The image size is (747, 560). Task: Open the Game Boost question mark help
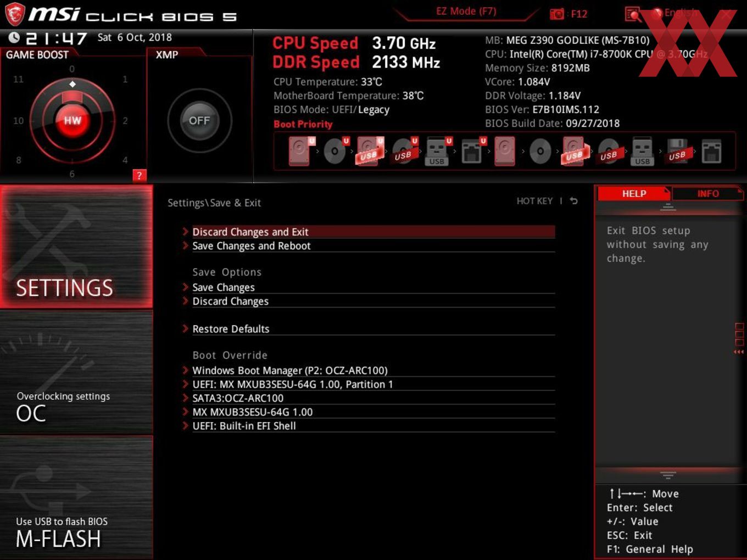tap(140, 176)
